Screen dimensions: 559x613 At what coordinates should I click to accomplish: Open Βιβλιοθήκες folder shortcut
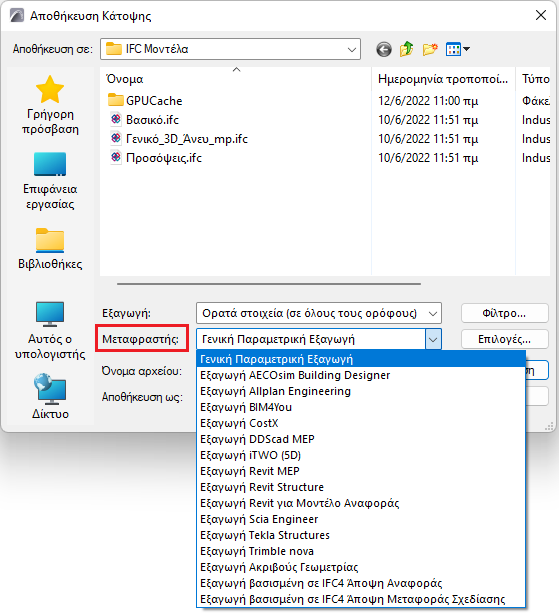coord(50,249)
